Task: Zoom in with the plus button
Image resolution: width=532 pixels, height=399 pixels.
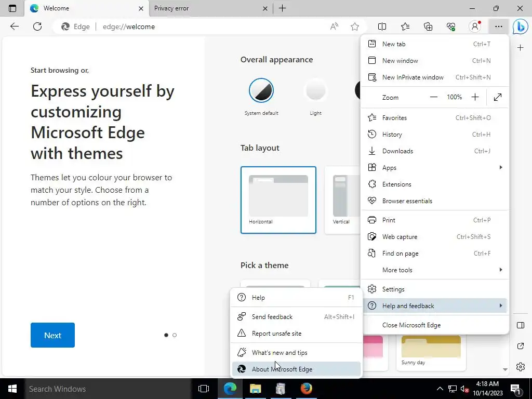Action: 475,97
